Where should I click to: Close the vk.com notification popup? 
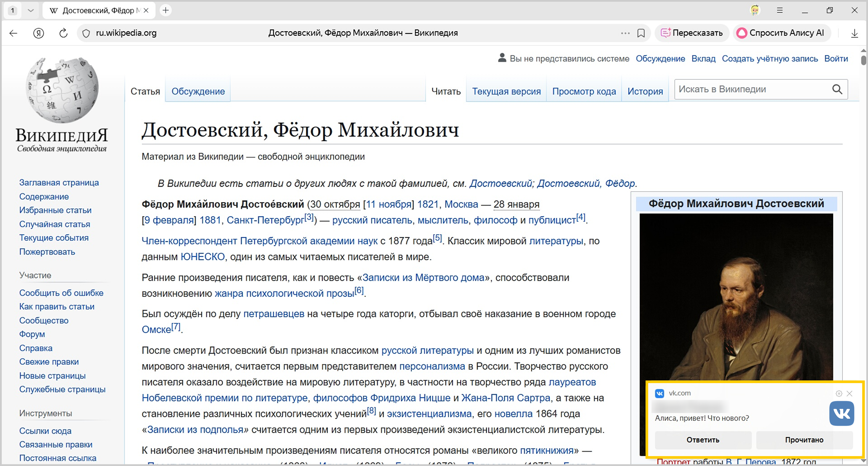850,393
